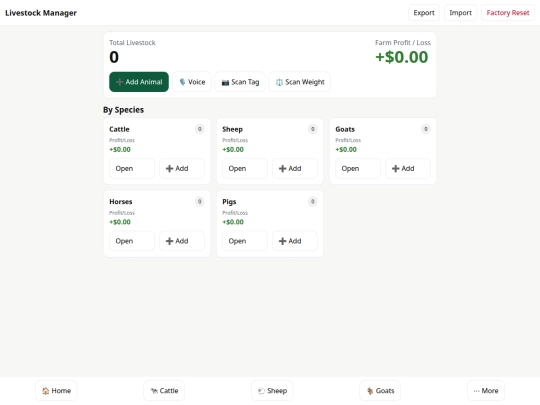Click the Goats card title
The image size is (540, 405).
tap(345, 129)
